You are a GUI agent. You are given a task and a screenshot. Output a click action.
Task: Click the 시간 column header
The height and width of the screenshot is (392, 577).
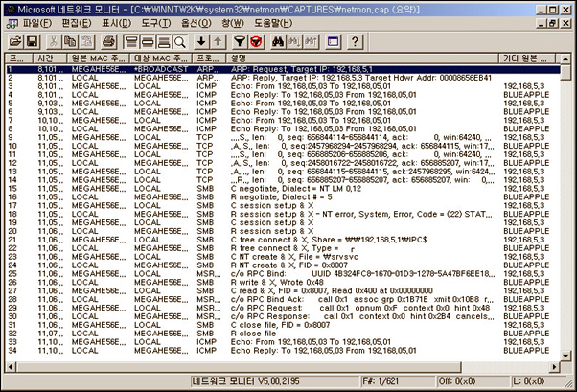(x=50, y=58)
